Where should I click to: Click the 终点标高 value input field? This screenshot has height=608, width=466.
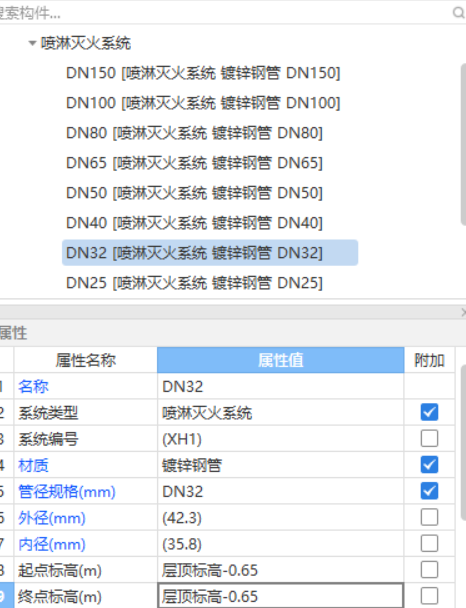[x=281, y=596]
